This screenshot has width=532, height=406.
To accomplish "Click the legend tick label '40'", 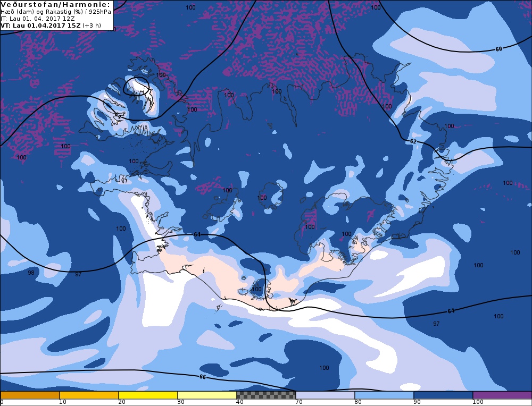I will [240, 402].
